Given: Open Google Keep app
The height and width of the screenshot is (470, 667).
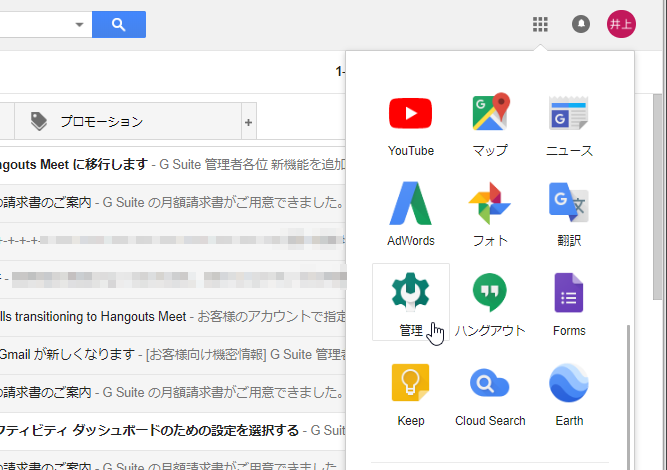Looking at the screenshot, I should [410, 395].
